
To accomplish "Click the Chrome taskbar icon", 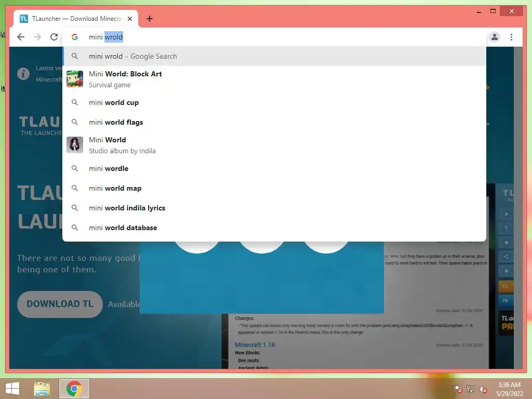I will pos(74,389).
